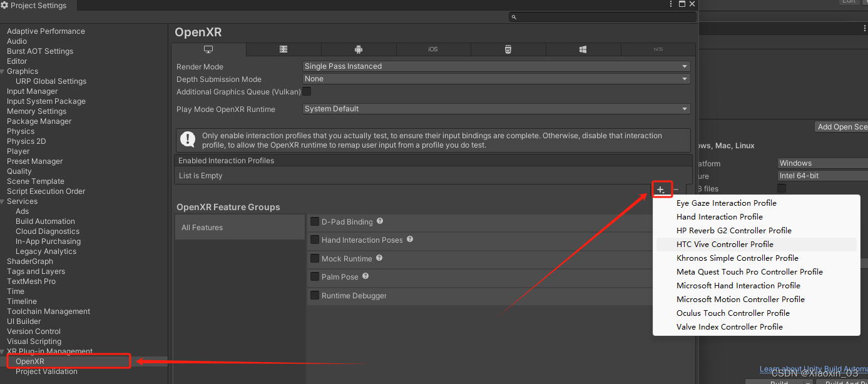
Task: Click the plus icon to add interaction profile
Action: click(x=661, y=188)
